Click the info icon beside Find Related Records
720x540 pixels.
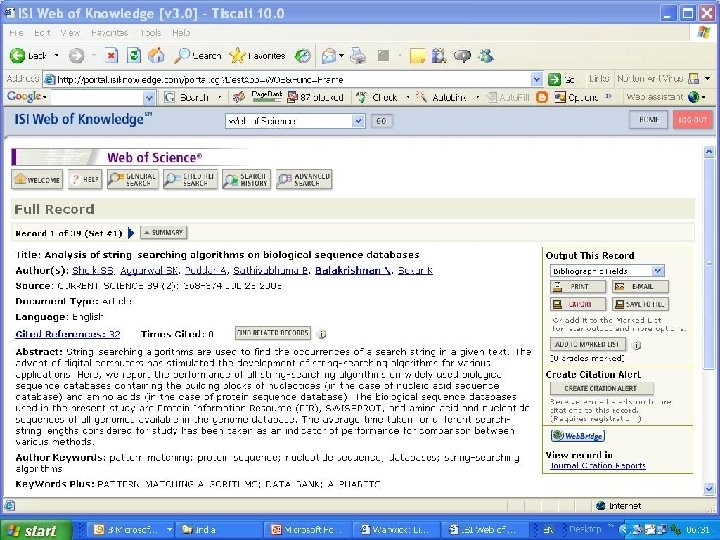click(x=322, y=334)
